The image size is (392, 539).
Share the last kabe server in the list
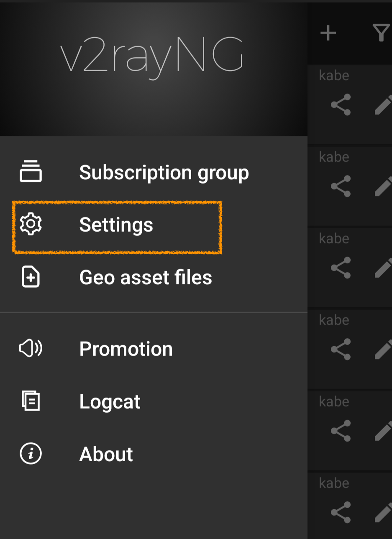pos(341,512)
